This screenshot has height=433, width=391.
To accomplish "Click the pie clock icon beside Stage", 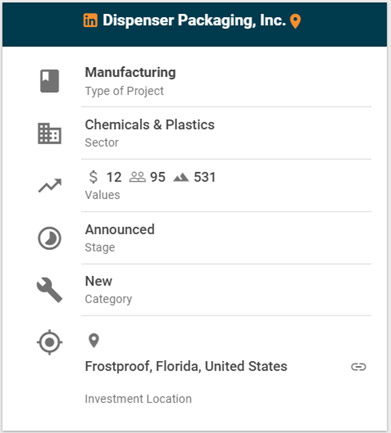I will [49, 238].
